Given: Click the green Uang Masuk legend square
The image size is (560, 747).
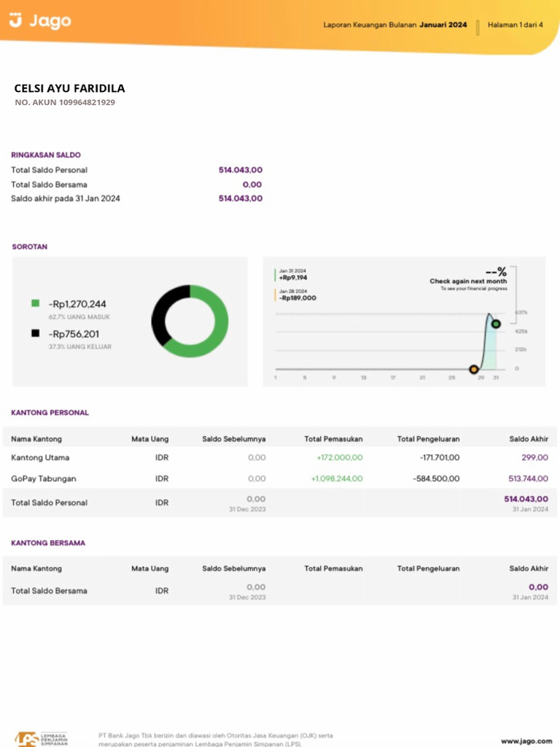Looking at the screenshot, I should pos(35,303).
